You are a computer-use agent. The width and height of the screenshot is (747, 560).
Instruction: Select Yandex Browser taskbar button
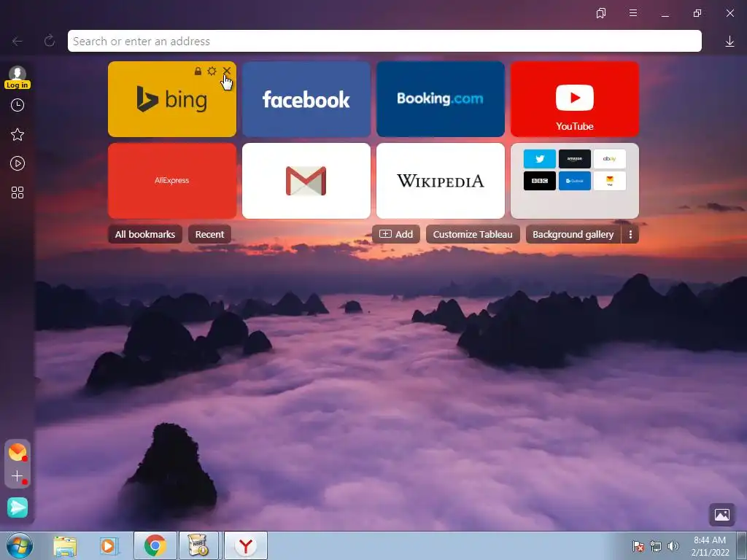245,545
